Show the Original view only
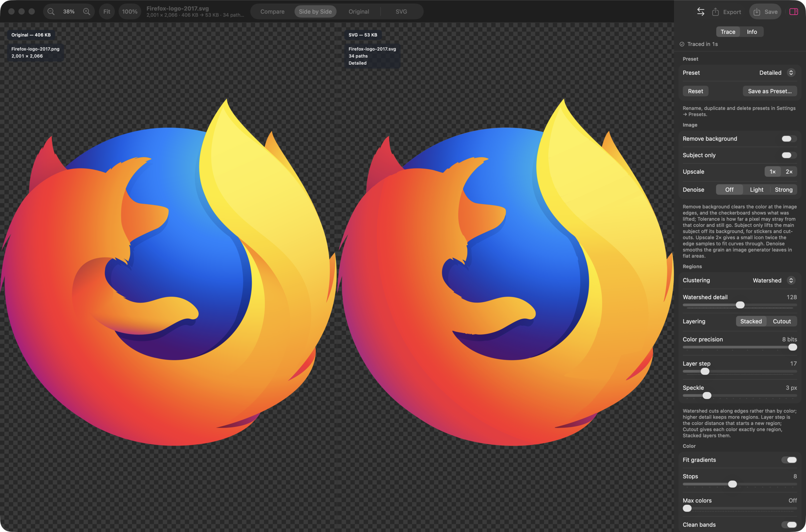Viewport: 806px width, 532px height. 359,11
